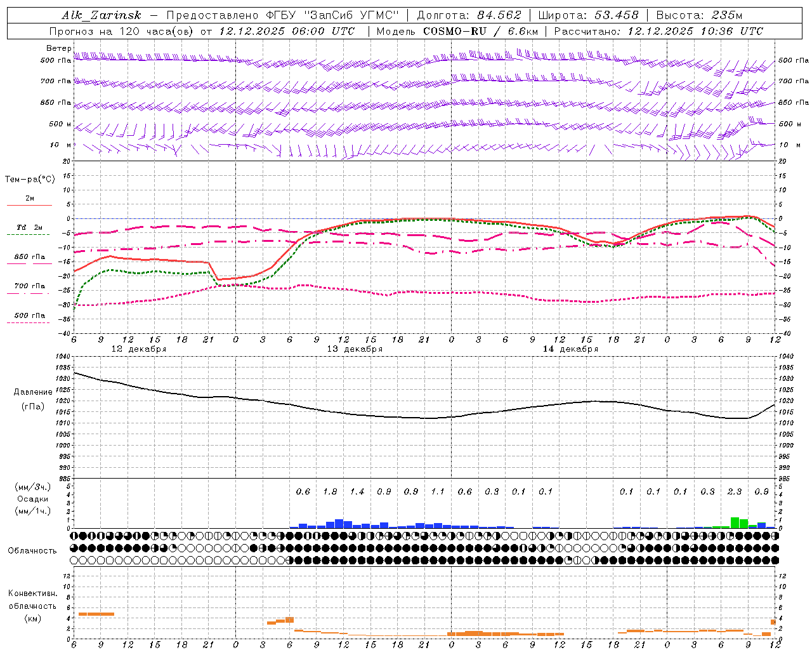
Task: Click the text Прогноз на 120 часа(ов)
Action: tap(122, 30)
